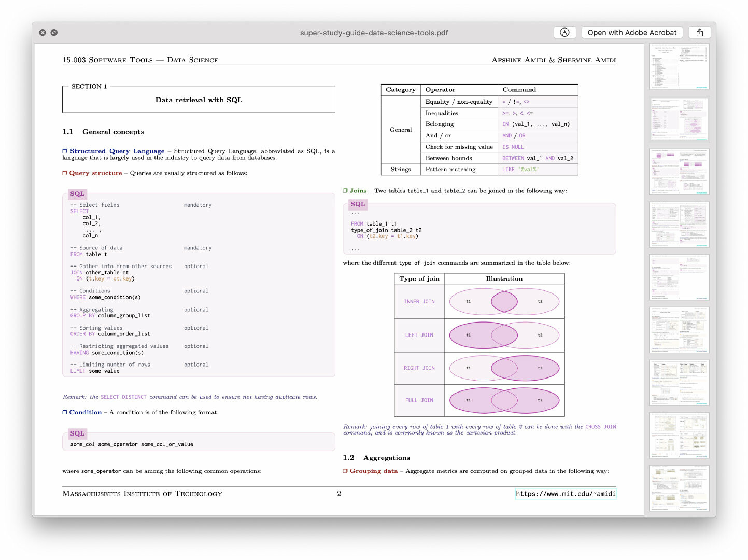Click the 'INNER JOIN' table cell
This screenshot has height=560, width=748.
(419, 302)
